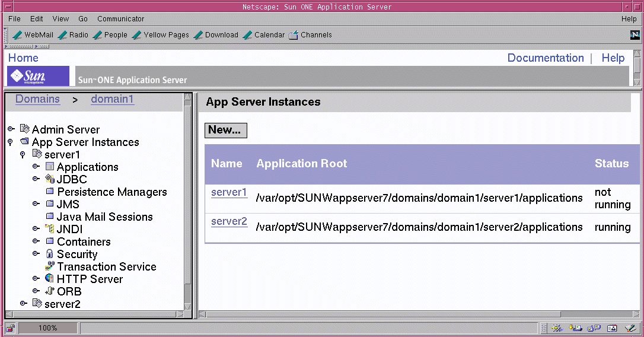644x337 pixels.
Task: Select Persistence Managers in the tree
Action: (x=111, y=192)
